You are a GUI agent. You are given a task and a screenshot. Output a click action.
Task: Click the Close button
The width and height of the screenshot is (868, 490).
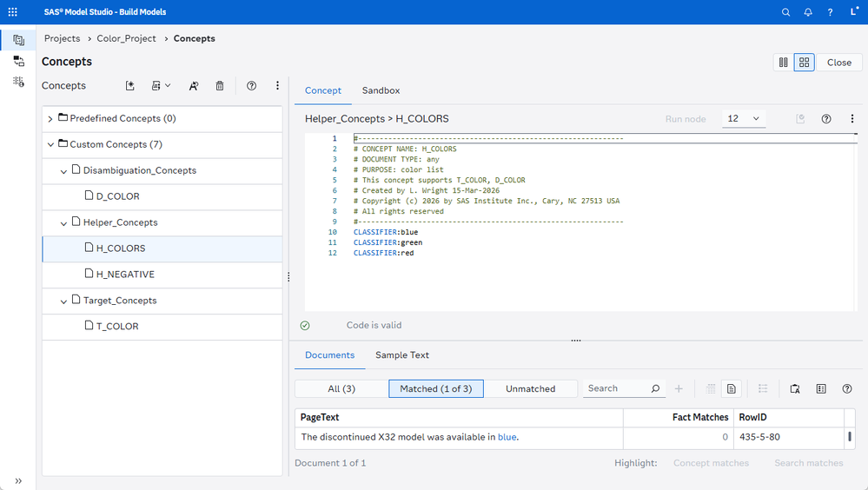839,63
